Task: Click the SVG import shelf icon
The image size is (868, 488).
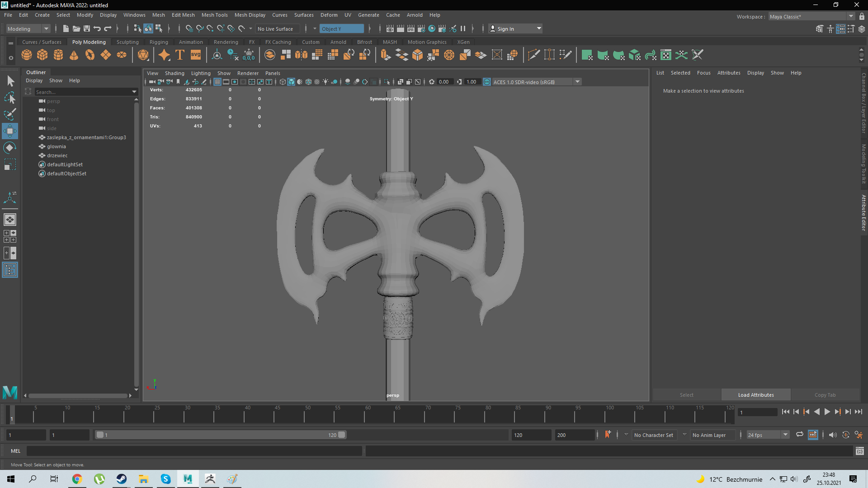Action: coord(196,55)
